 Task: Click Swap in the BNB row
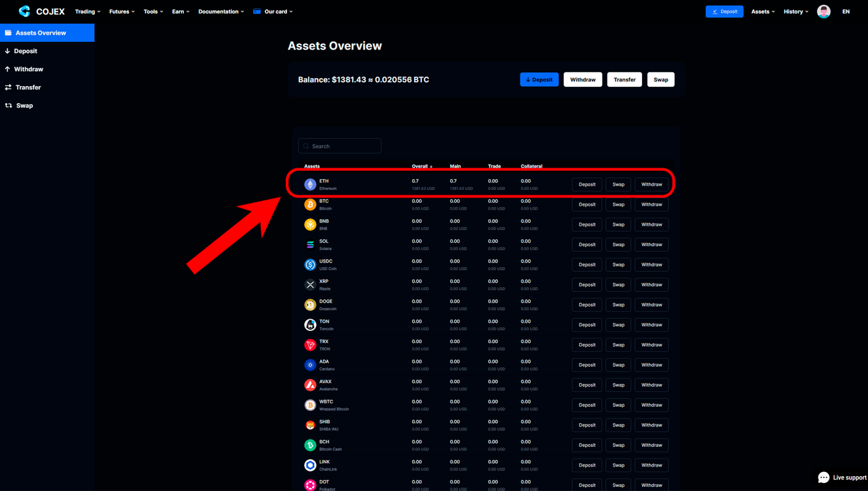[618, 224]
